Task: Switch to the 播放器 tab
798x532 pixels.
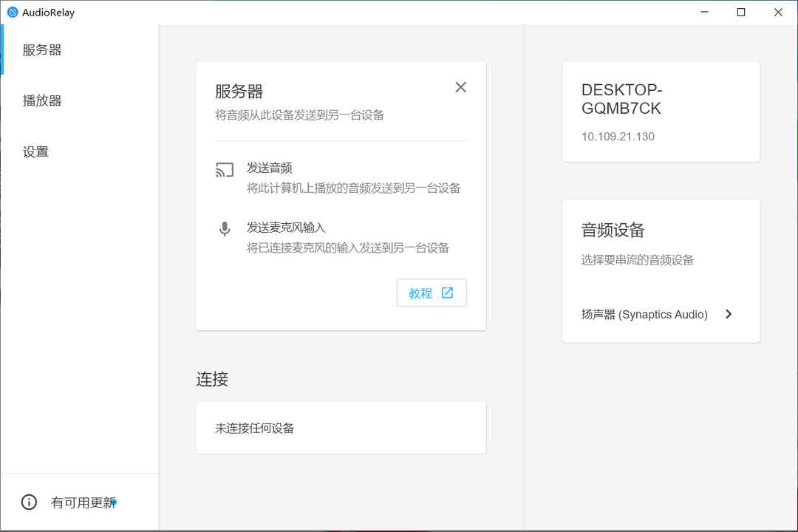Action: coord(42,100)
